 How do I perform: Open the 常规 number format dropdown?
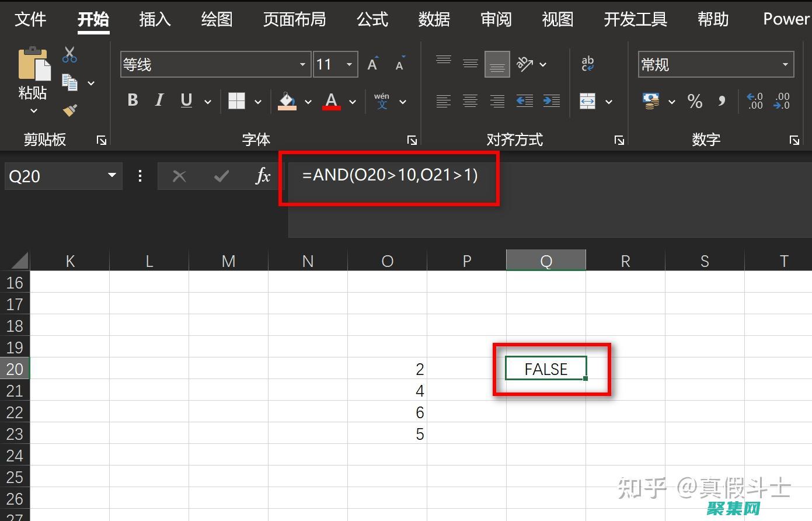pos(785,64)
